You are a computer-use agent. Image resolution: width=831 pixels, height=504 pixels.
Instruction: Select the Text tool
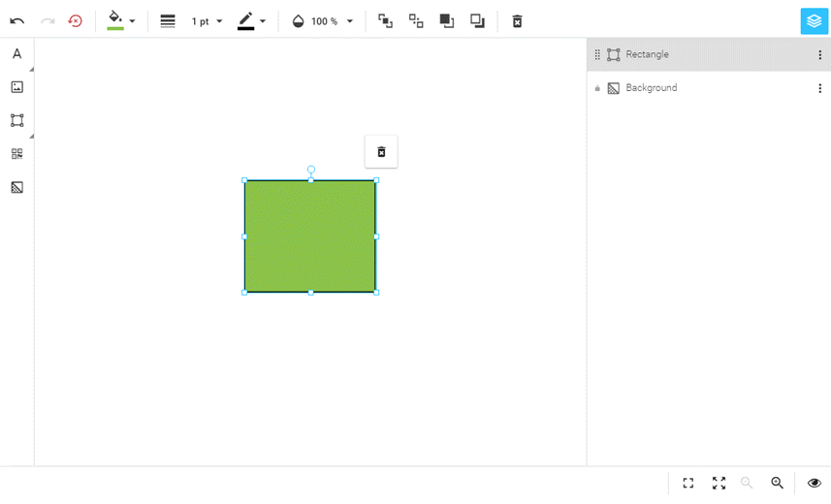pos(16,53)
